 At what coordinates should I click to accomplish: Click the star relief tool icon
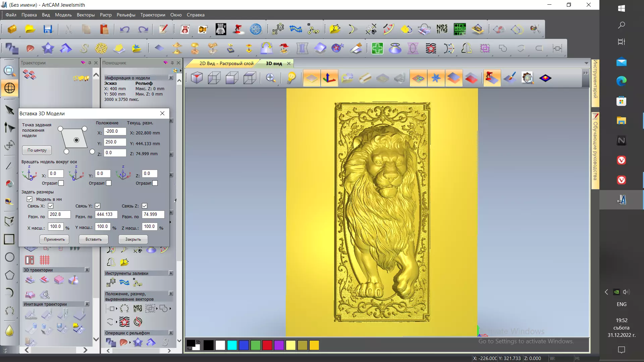pos(48,48)
